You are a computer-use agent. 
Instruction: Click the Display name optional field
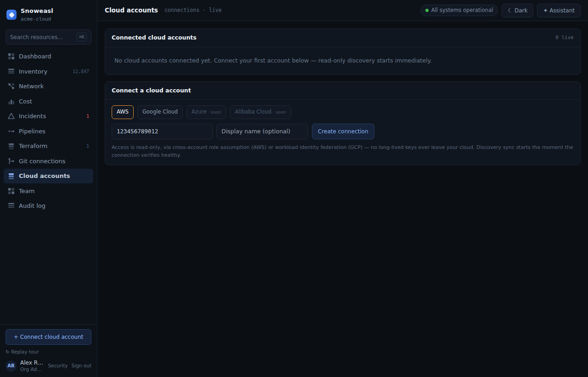(x=262, y=131)
